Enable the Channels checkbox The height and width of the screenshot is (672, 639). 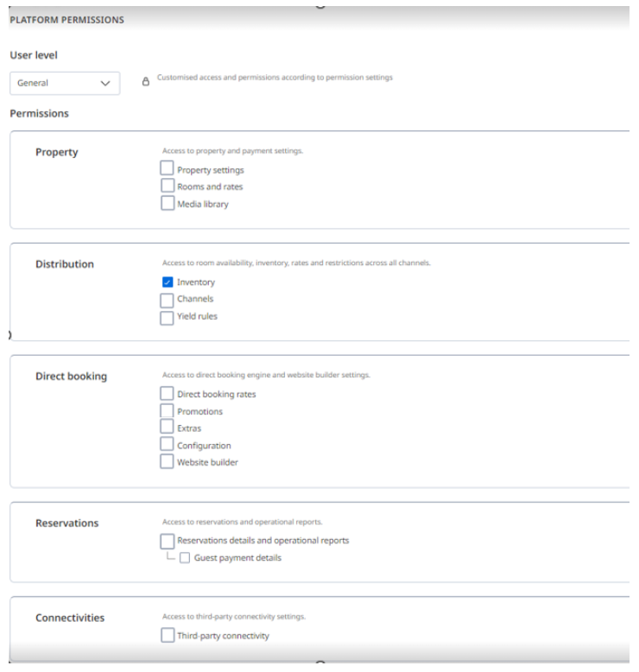click(x=168, y=300)
